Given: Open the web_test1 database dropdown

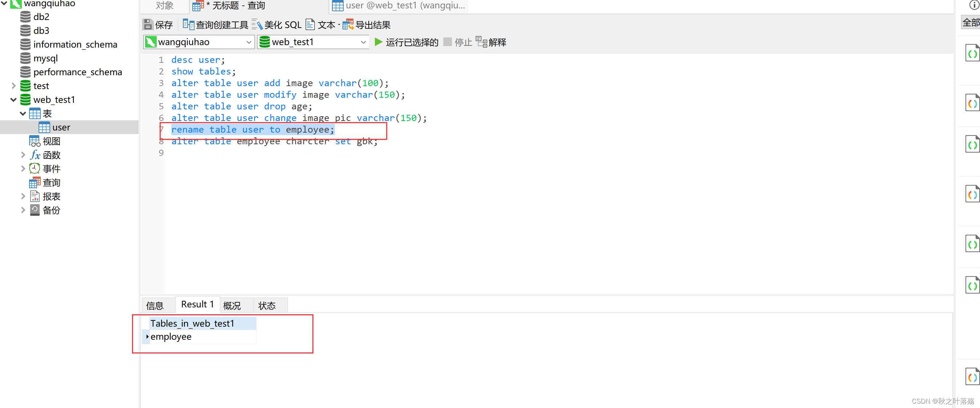Looking at the screenshot, I should [x=313, y=42].
